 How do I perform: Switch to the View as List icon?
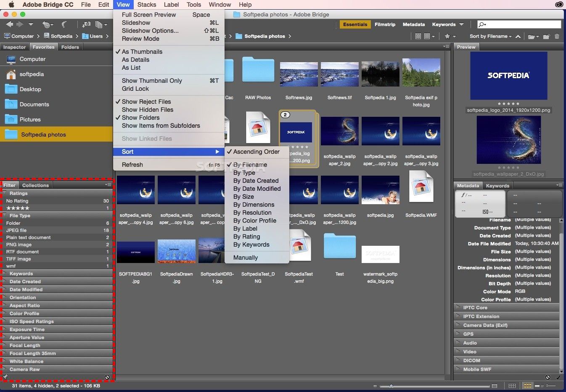(551, 386)
